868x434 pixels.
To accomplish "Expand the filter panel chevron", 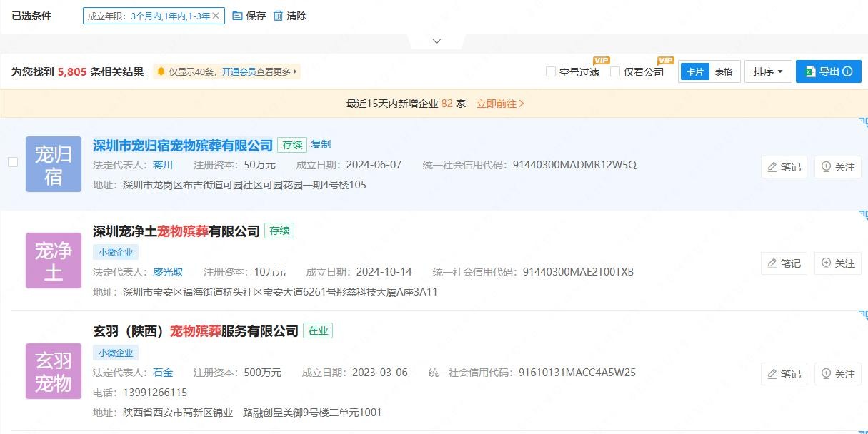I will [437, 41].
